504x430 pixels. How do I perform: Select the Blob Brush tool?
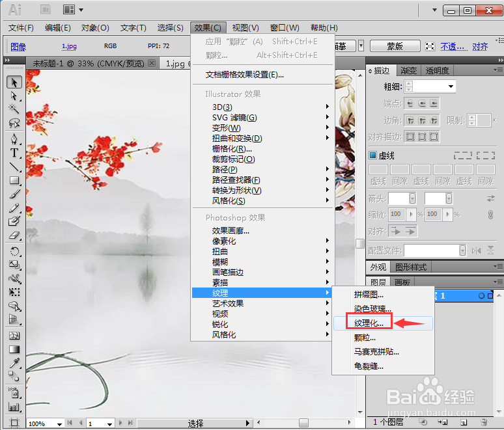point(14,222)
